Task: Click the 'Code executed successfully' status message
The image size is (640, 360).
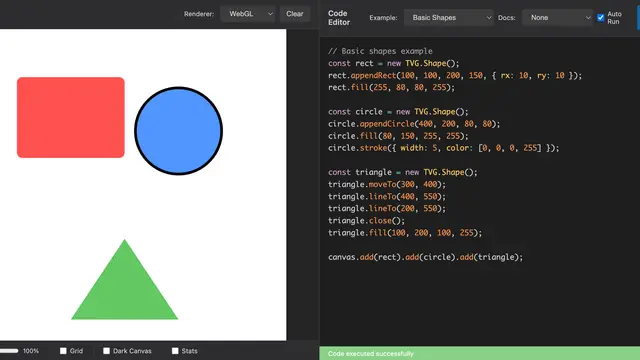Action: (371, 353)
